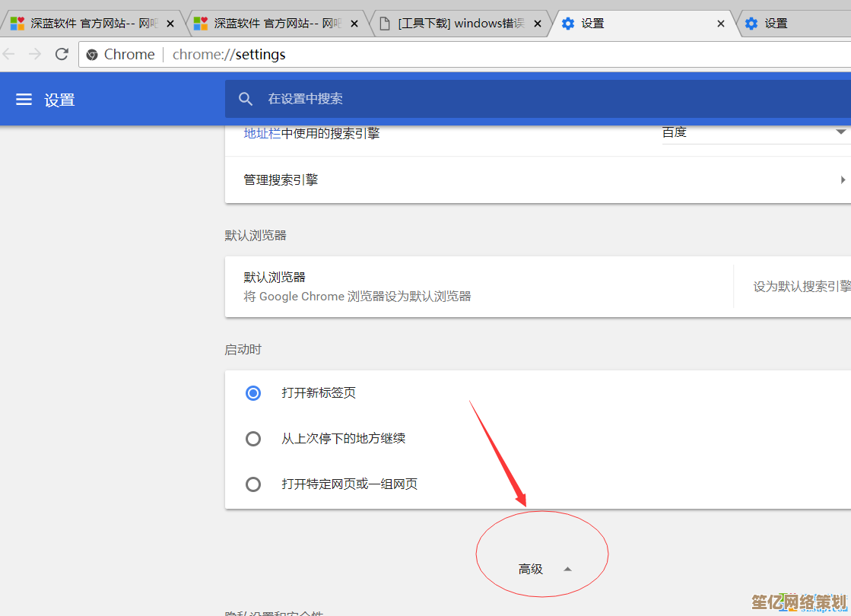Select 从上次停下的地方继续 radio option
This screenshot has width=851, height=616.
click(x=253, y=439)
